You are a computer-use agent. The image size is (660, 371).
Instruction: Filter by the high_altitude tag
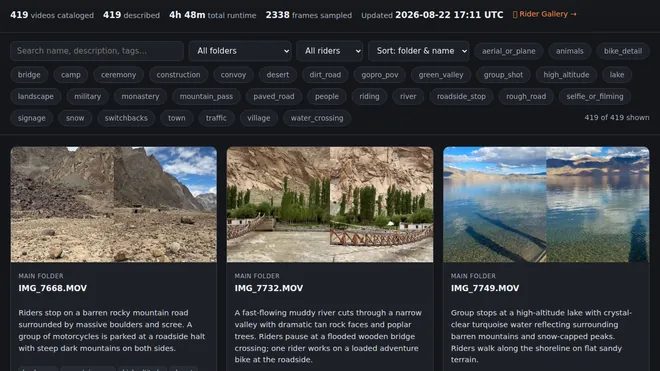pos(566,75)
